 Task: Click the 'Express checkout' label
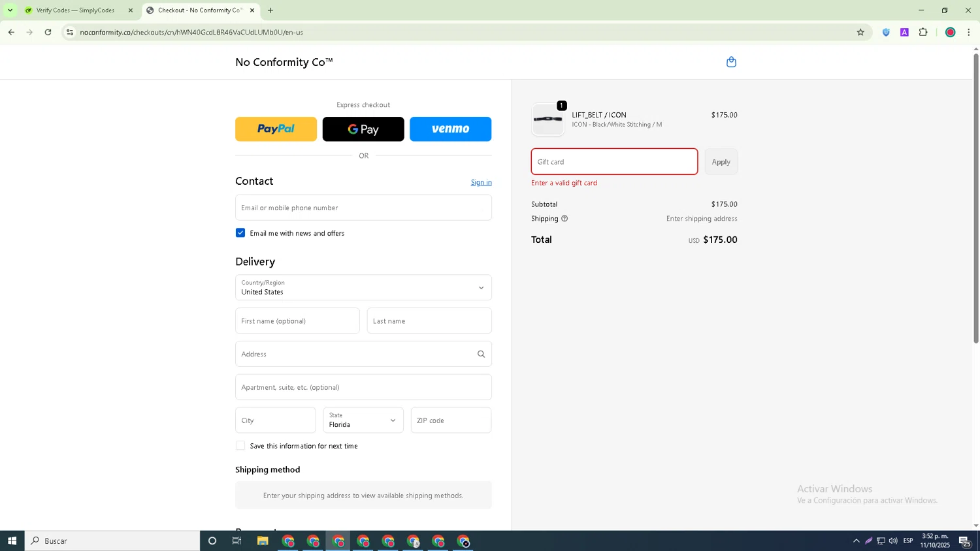tap(363, 105)
